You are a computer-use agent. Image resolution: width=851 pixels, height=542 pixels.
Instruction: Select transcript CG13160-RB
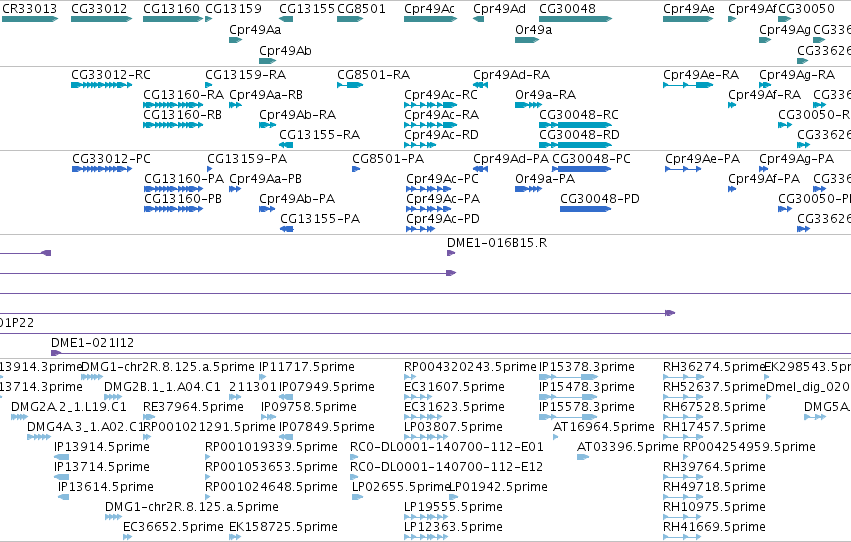(182, 115)
